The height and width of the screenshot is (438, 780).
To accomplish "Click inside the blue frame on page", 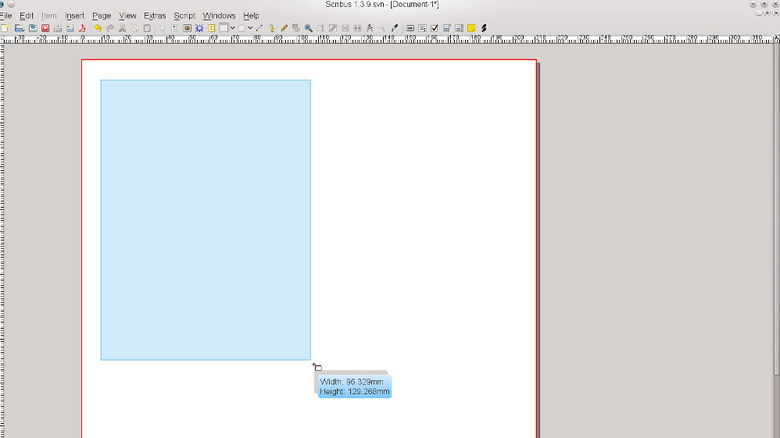I will [x=205, y=220].
